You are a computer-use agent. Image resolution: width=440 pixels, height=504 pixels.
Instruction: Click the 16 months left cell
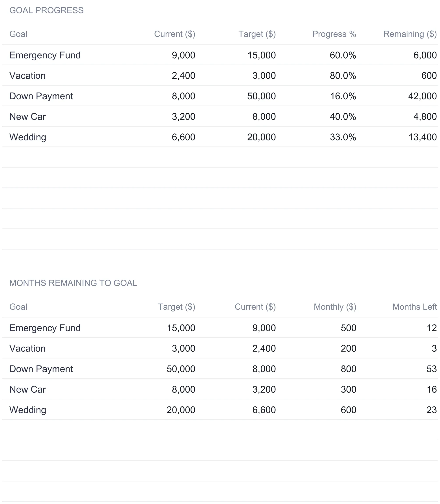click(x=432, y=390)
